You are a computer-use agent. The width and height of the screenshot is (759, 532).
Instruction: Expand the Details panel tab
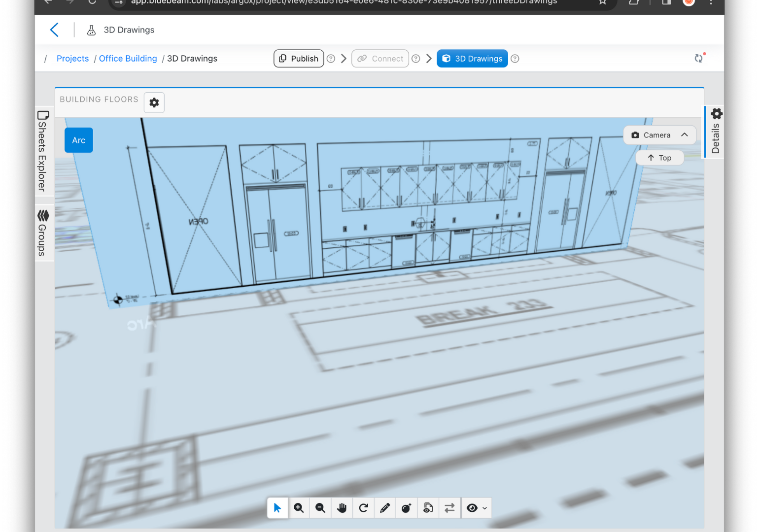pyautogui.click(x=716, y=131)
